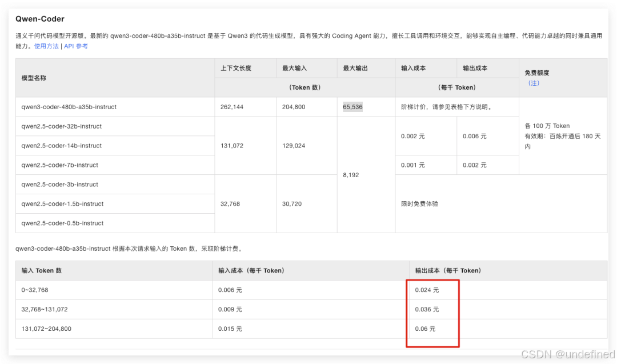
Task: Click the 0.006 元 output cost cell
Action: coord(475,136)
